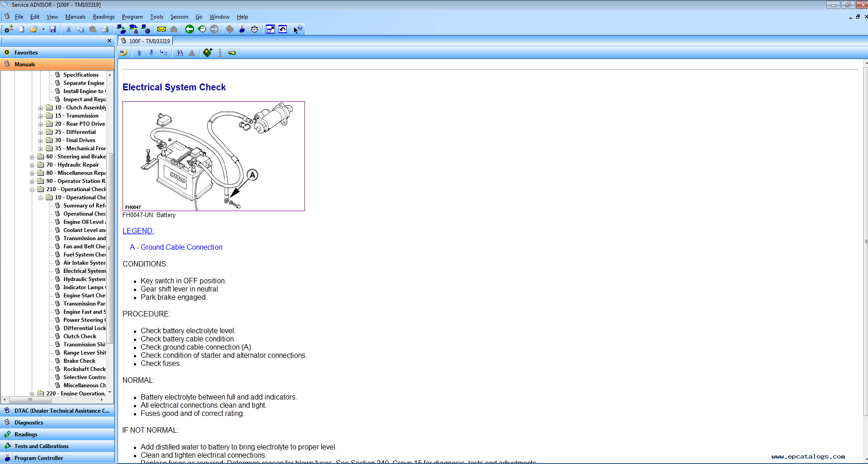Expand the 220 - Engine Operation folder
Image resolution: width=868 pixels, height=464 pixels.
click(32, 394)
